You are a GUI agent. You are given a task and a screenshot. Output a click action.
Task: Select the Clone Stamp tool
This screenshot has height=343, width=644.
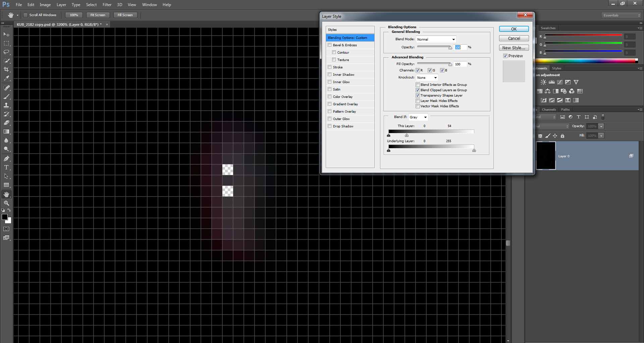click(6, 105)
